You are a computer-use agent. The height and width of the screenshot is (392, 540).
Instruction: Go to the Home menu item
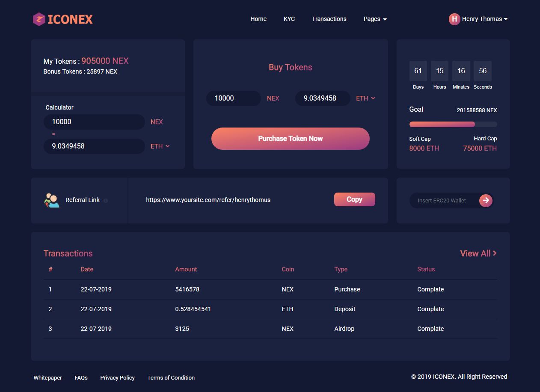coord(258,19)
